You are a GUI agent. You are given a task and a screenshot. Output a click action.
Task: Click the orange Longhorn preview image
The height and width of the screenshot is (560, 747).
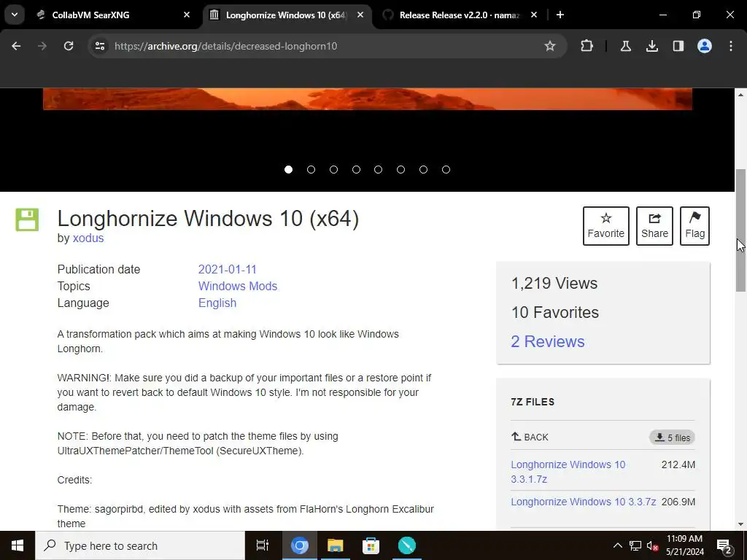tap(368, 99)
